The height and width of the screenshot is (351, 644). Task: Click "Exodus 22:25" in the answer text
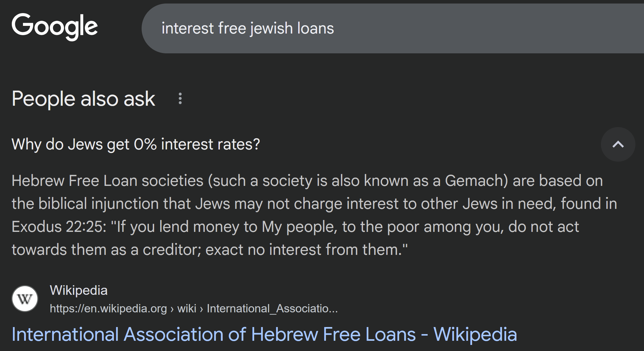pos(59,227)
